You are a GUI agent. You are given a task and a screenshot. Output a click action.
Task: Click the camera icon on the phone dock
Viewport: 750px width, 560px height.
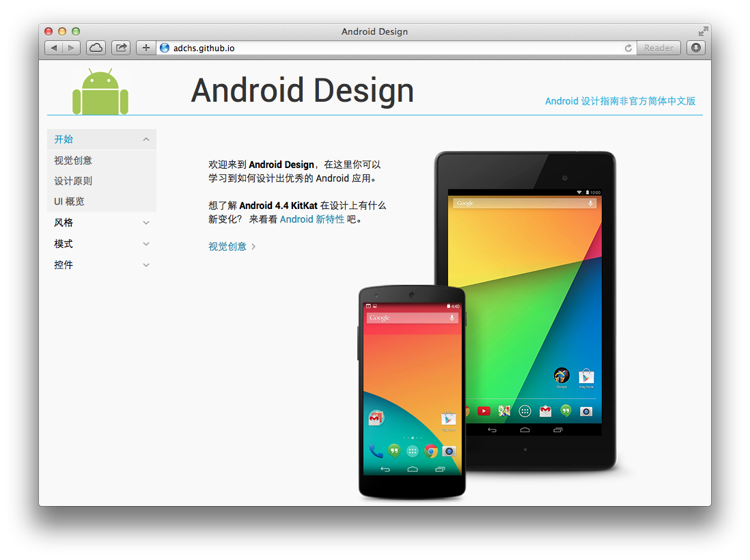tap(449, 451)
